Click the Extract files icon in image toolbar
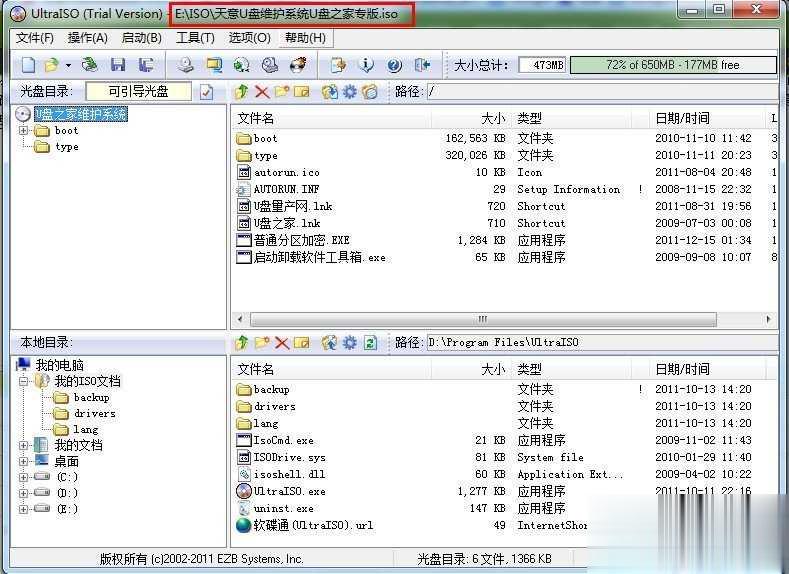 330,92
